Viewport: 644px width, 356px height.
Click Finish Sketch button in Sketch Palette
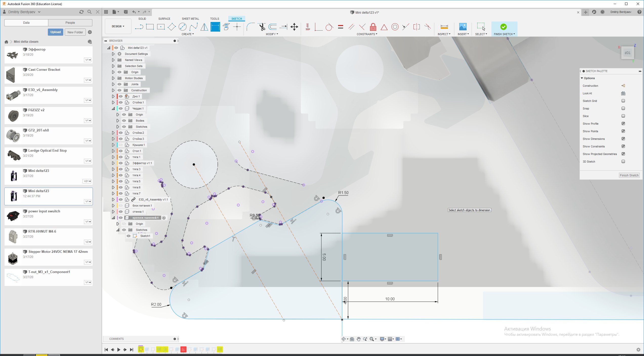tap(629, 175)
